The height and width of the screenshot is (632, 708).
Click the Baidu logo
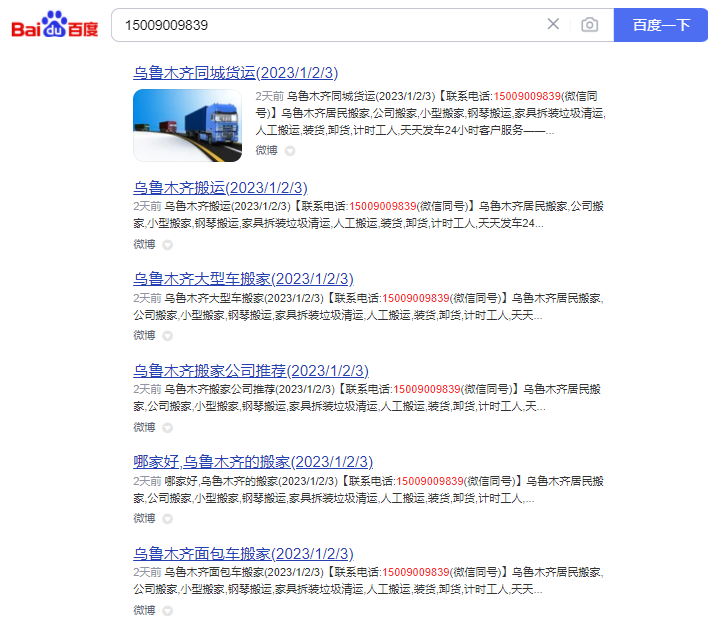tap(55, 25)
